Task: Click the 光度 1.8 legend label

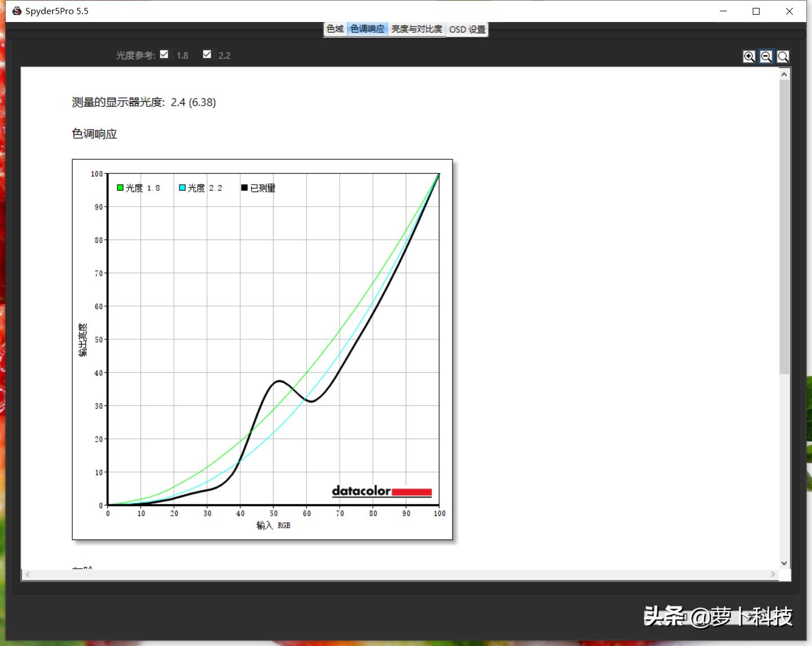Action: click(x=143, y=188)
